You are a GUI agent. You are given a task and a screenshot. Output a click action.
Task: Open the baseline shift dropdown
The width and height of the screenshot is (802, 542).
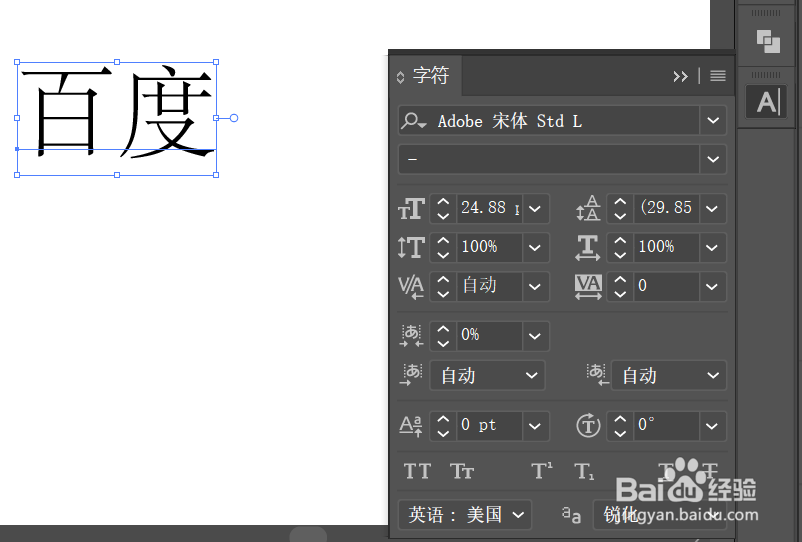pyautogui.click(x=536, y=426)
